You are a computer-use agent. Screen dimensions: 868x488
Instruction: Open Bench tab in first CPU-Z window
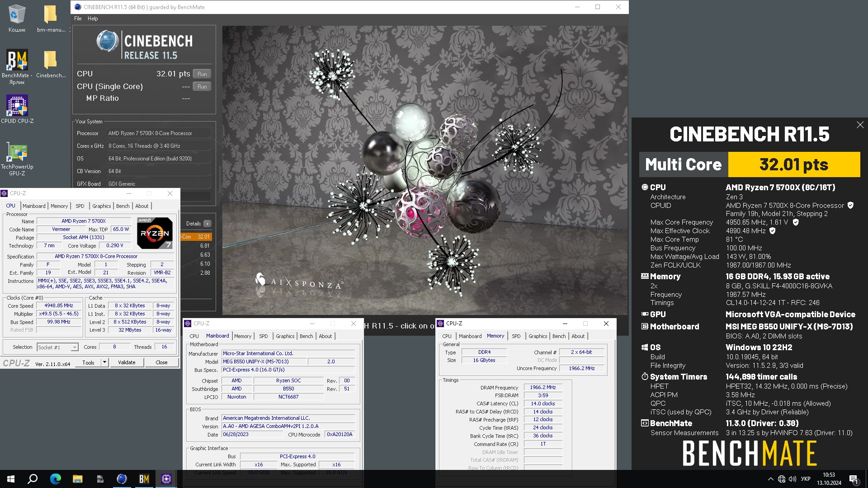coord(123,206)
